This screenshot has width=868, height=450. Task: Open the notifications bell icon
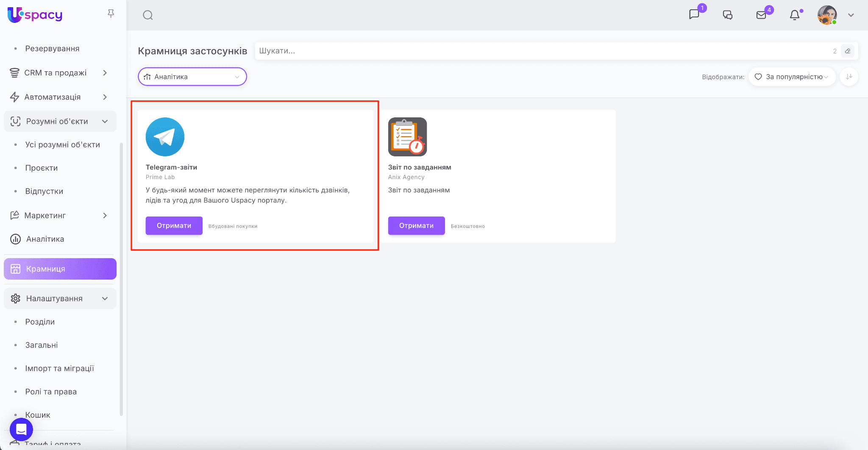point(795,15)
